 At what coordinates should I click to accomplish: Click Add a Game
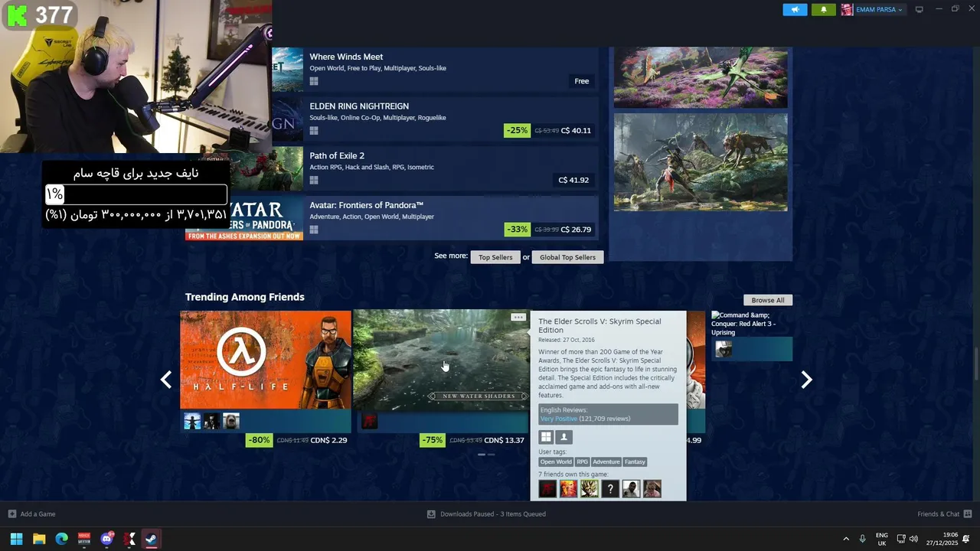[x=31, y=514]
